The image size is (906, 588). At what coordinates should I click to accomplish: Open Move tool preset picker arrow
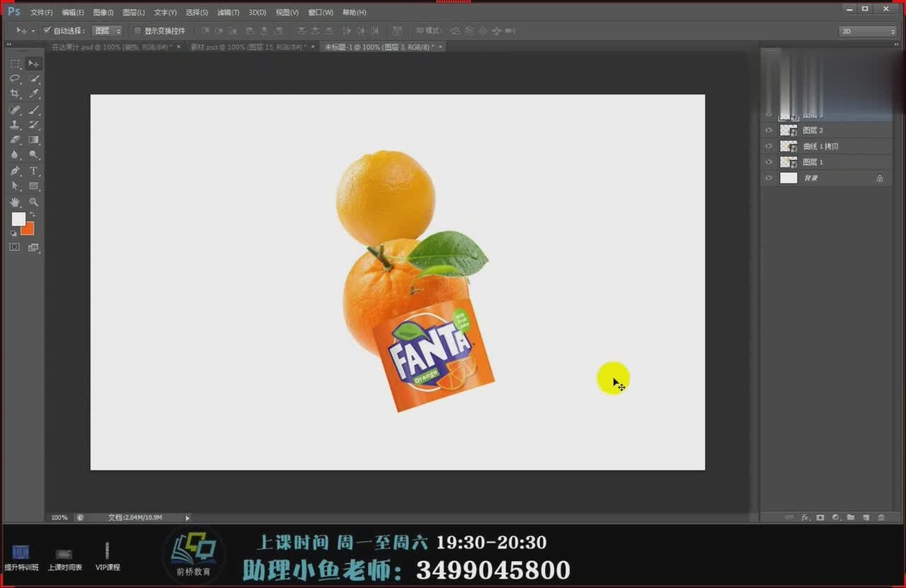point(33,31)
